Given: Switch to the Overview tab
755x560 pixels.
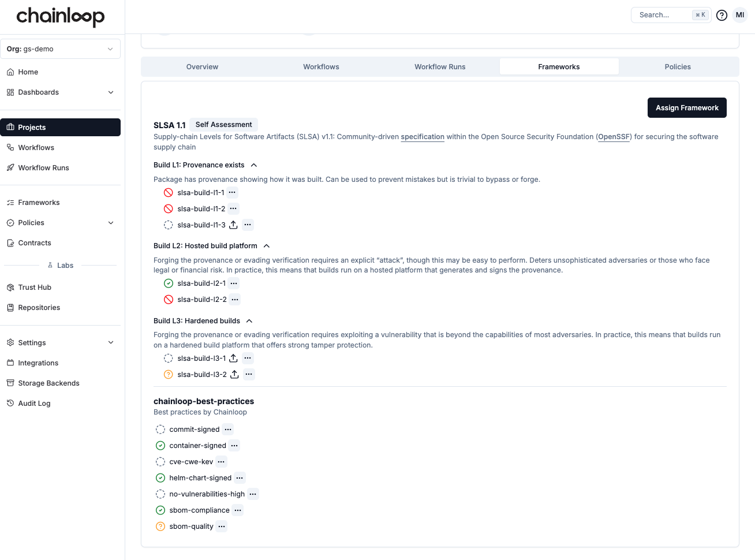Looking at the screenshot, I should tap(202, 67).
